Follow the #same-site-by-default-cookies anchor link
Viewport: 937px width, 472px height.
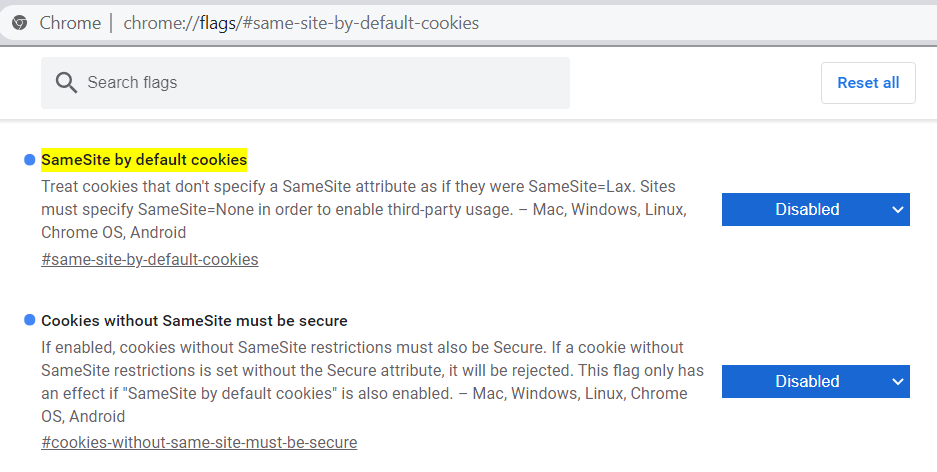pyautogui.click(x=150, y=260)
